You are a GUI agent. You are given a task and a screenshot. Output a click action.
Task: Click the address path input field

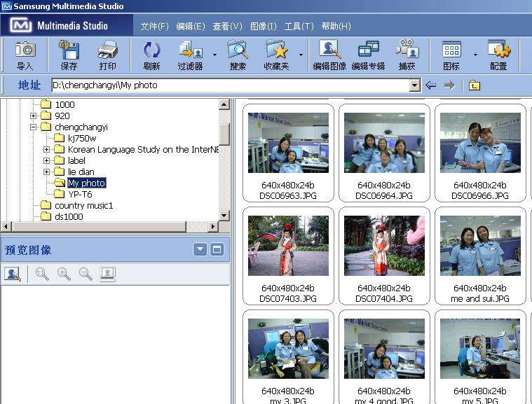231,85
